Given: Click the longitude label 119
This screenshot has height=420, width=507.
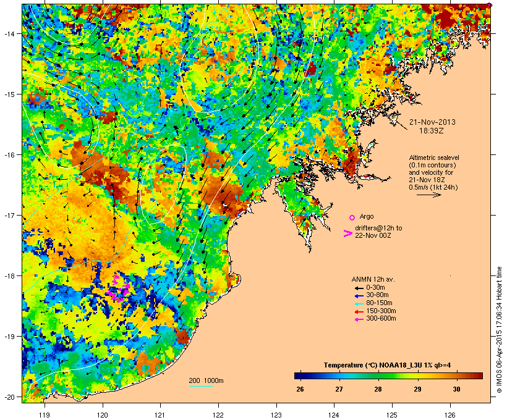Looking at the screenshot, I should pyautogui.click(x=45, y=415).
